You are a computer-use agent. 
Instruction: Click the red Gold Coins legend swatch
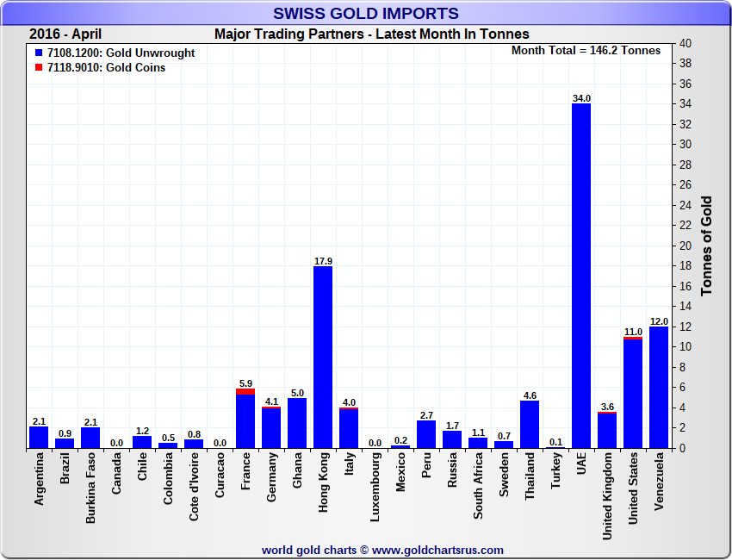click(39, 68)
